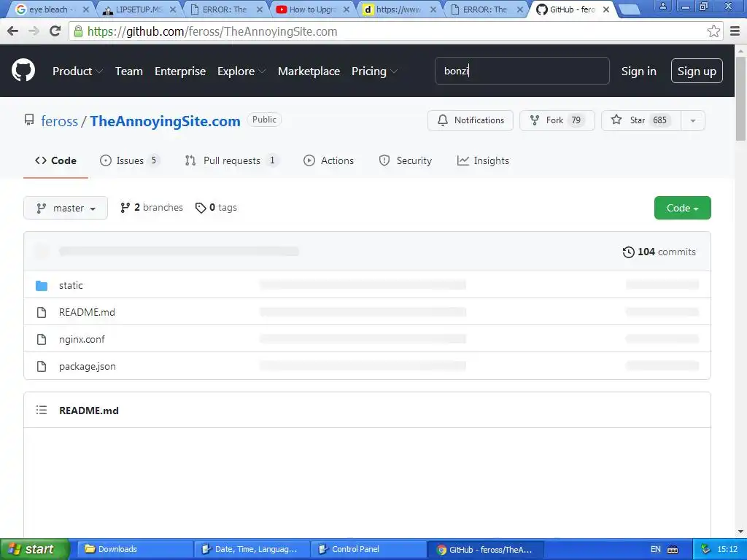Close the GitHub browser tab
Image resolution: width=747 pixels, height=560 pixels.
606,9
